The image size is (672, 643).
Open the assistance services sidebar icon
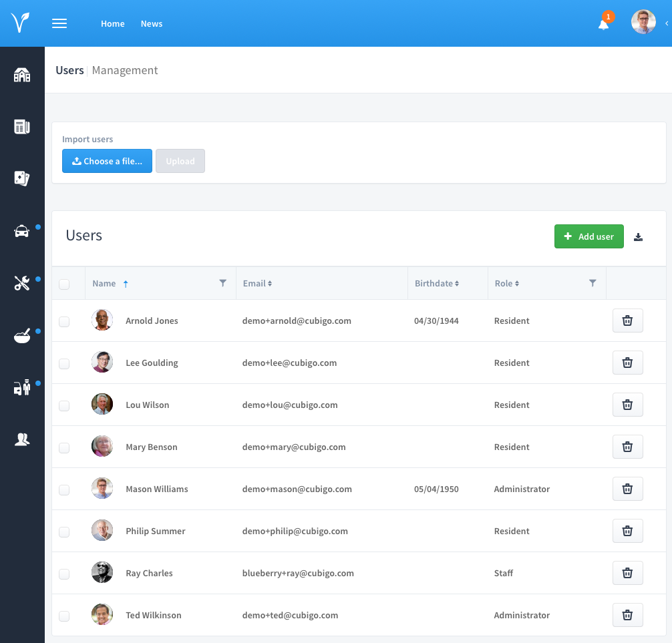(x=22, y=387)
